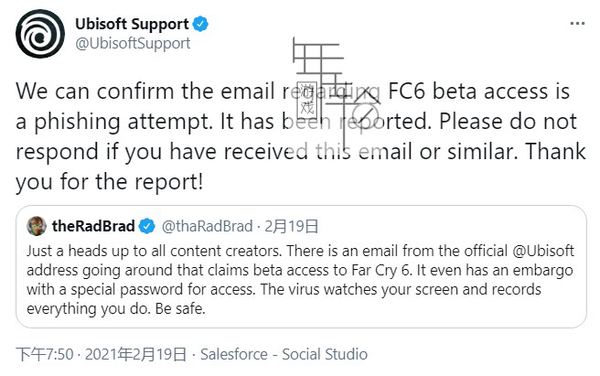Click the circular slash watermark symbol
This screenshot has width=600, height=376.
click(365, 115)
